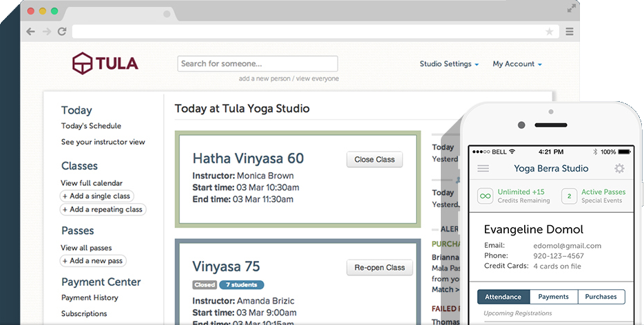Image resolution: width=644 pixels, height=325 pixels.
Task: Close the Hatha Vinyasa 60 class
Action: click(x=375, y=160)
